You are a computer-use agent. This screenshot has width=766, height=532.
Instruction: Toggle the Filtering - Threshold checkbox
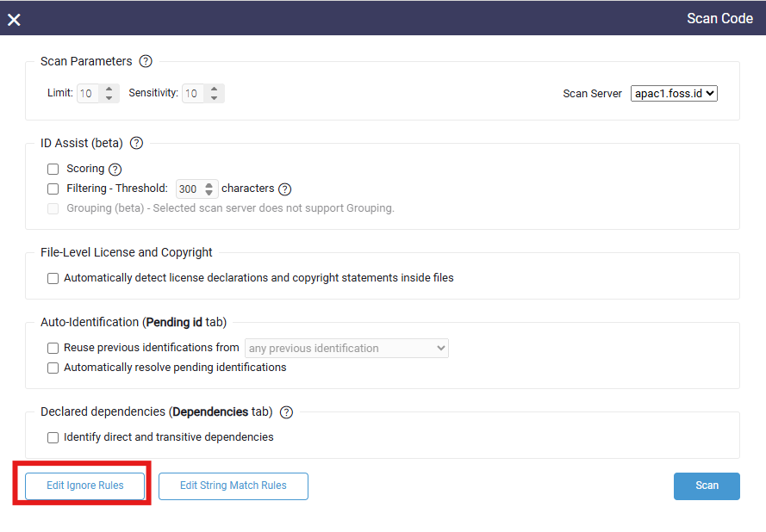coord(53,189)
